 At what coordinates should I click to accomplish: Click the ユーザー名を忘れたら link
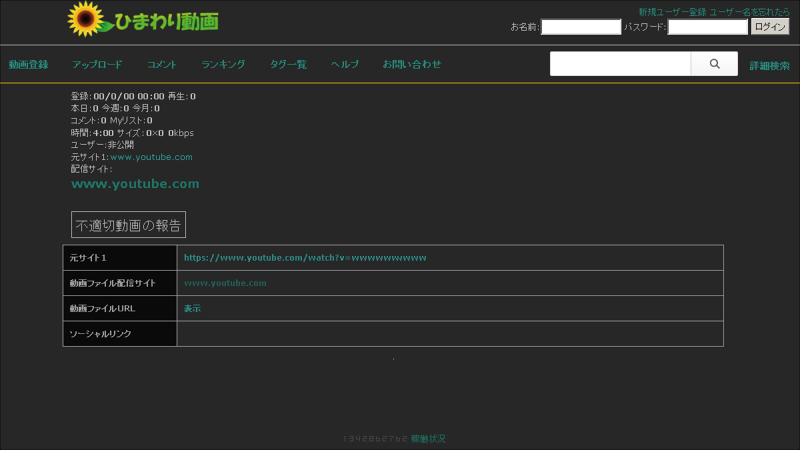(x=749, y=12)
